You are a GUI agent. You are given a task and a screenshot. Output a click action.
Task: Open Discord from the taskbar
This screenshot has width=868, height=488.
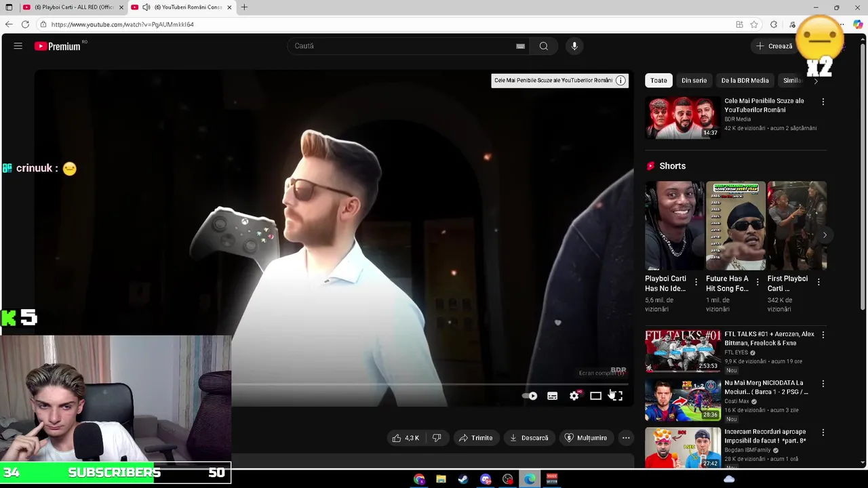point(486,479)
